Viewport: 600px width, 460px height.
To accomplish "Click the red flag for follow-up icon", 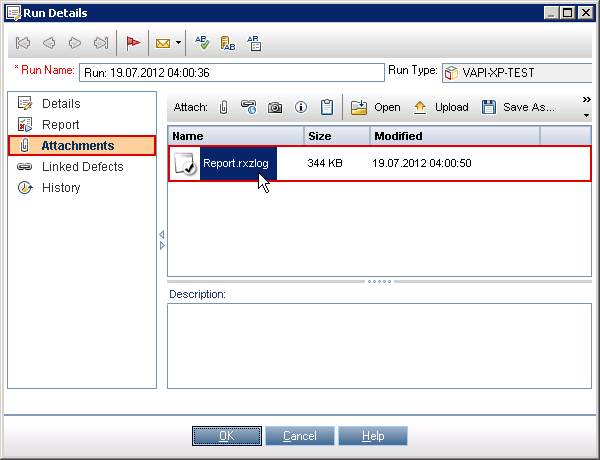I will [133, 43].
